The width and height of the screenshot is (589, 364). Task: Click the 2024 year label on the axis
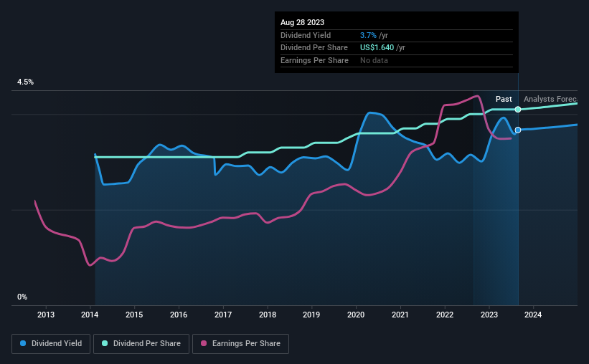point(533,315)
